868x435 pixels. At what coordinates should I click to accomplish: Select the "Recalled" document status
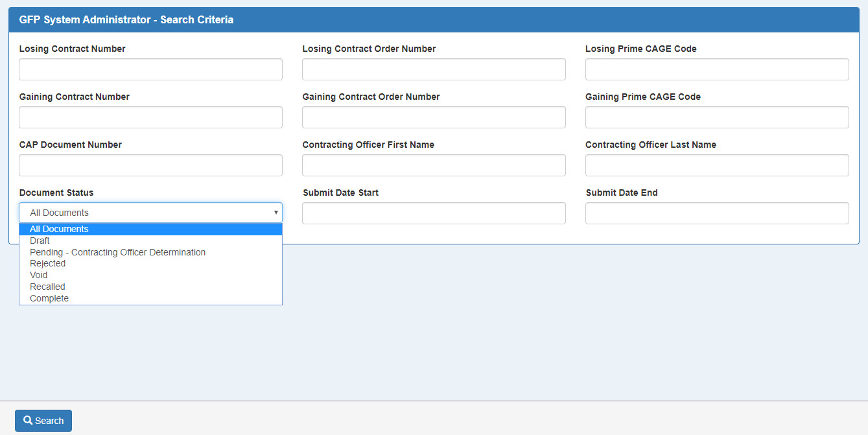(47, 287)
